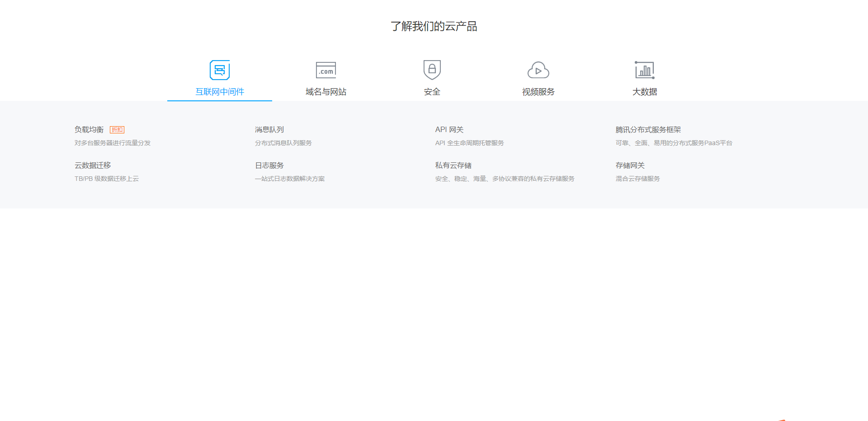Click description 对多台服务器进行流量分发
This screenshot has width=868, height=421.
[113, 143]
